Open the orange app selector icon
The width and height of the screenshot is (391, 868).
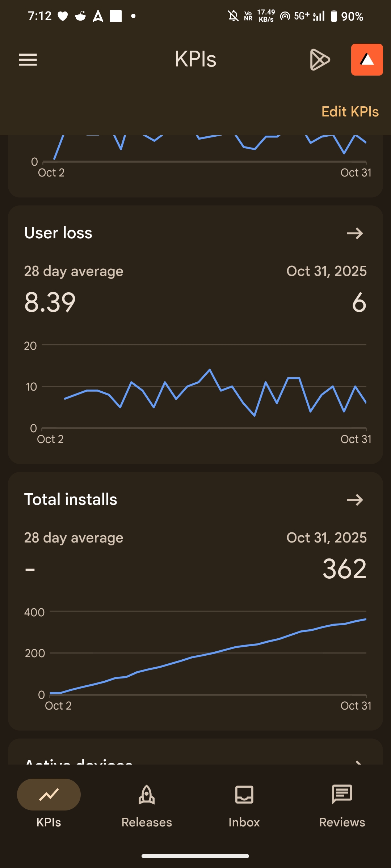pyautogui.click(x=367, y=60)
